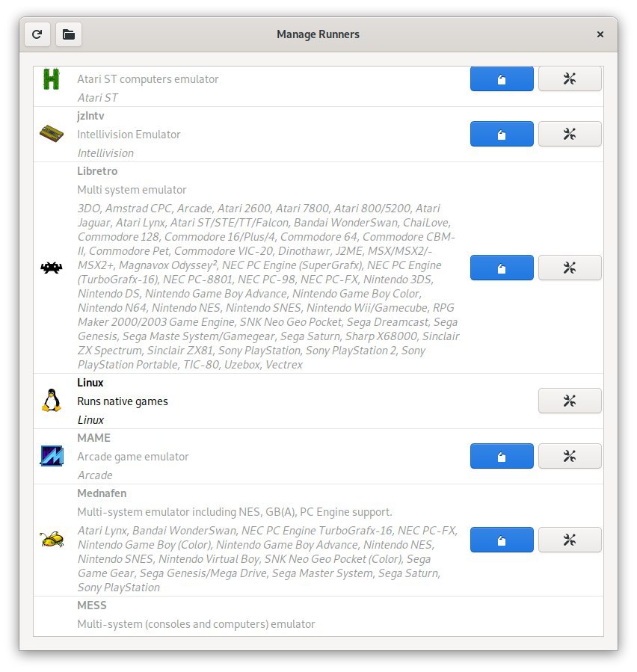Configure the Atari ST computers emulator runner
This screenshot has width=637, height=672.
(570, 78)
